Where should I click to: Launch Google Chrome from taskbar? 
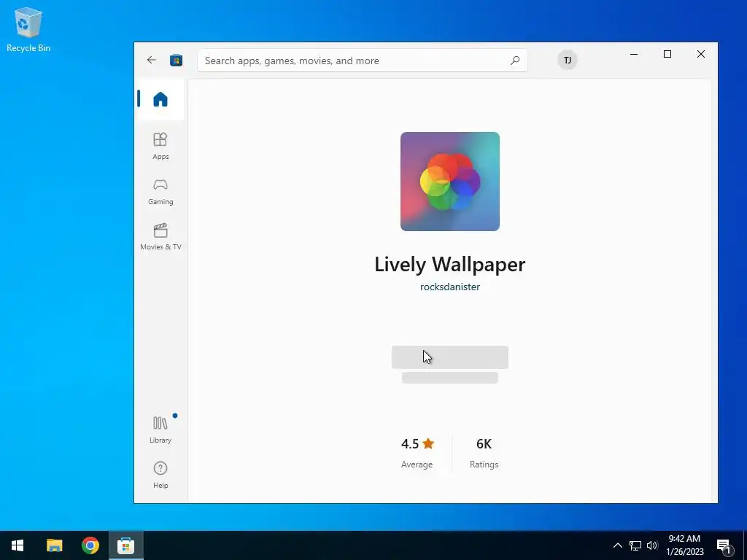[90, 545]
